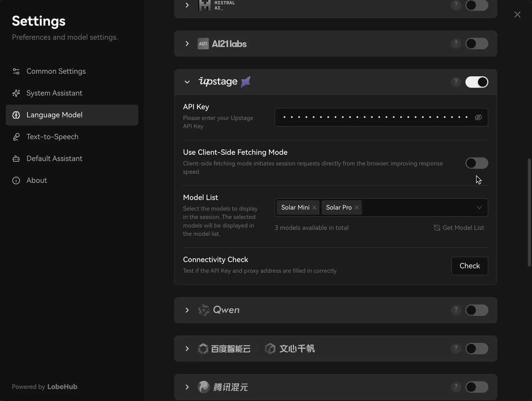Click the help icon next to Upstage
Image resolution: width=532 pixels, height=401 pixels.
pyautogui.click(x=456, y=82)
